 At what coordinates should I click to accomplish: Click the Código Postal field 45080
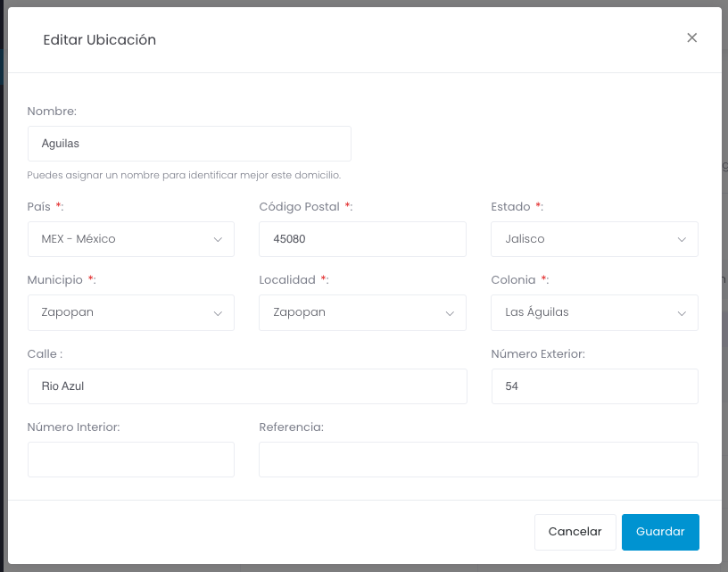pyautogui.click(x=362, y=239)
